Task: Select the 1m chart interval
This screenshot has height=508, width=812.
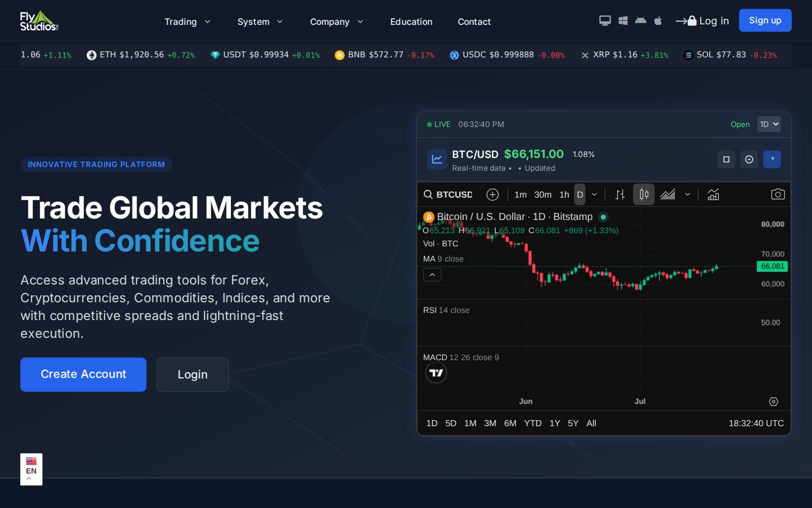Action: tap(520, 195)
